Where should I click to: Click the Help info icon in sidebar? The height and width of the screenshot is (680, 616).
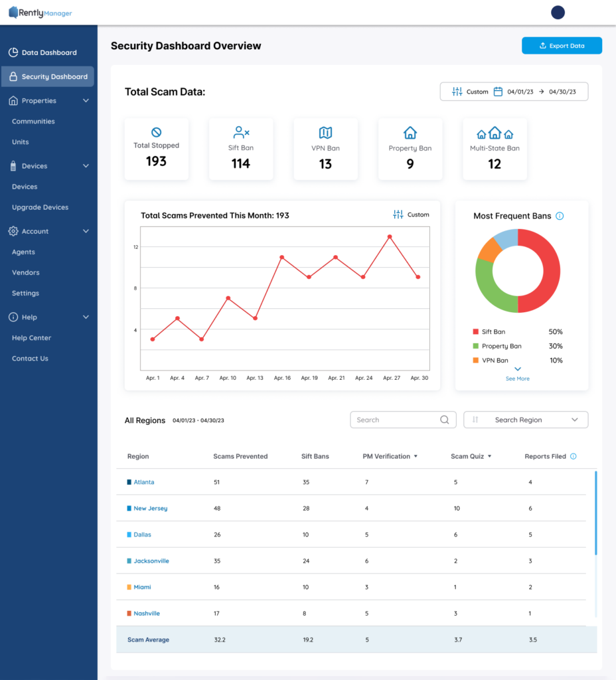coord(13,317)
